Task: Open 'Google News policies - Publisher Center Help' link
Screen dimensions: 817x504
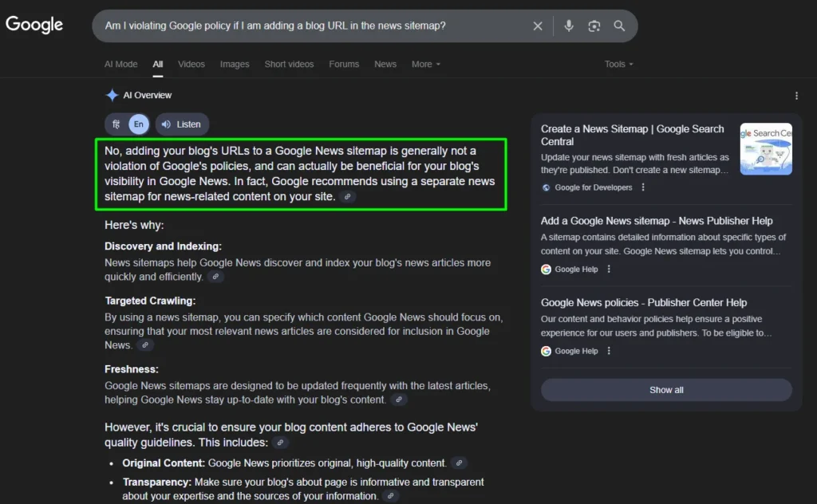Action: [x=644, y=302]
